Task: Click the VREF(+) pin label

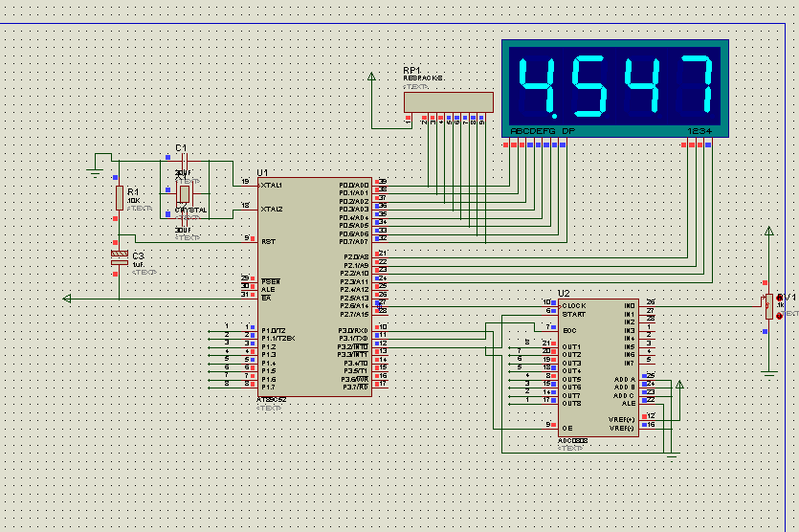Action: 622,420
